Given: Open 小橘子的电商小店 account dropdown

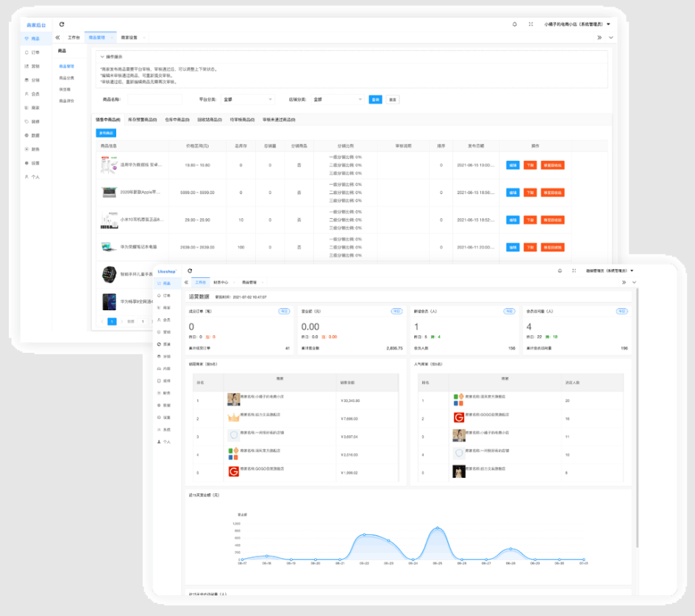Looking at the screenshot, I should (577, 24).
